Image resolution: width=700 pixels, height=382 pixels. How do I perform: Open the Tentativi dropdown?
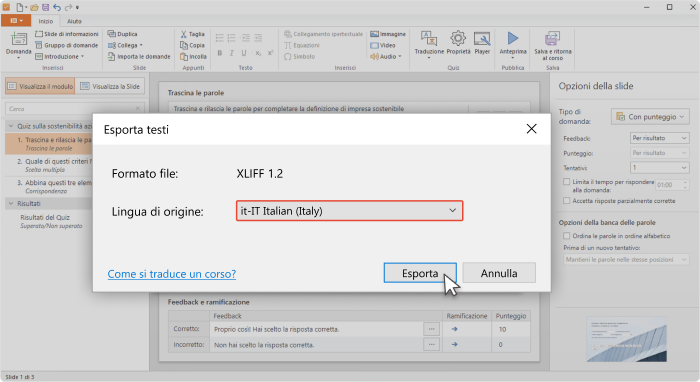(x=659, y=167)
